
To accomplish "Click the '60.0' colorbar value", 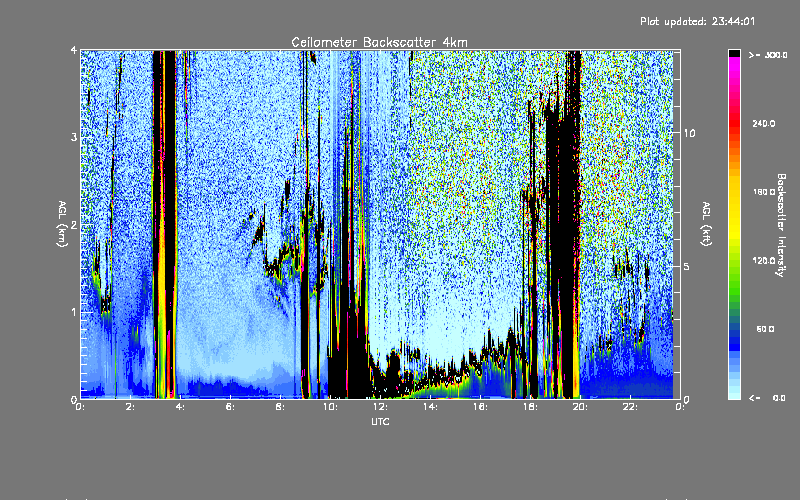I will [765, 329].
